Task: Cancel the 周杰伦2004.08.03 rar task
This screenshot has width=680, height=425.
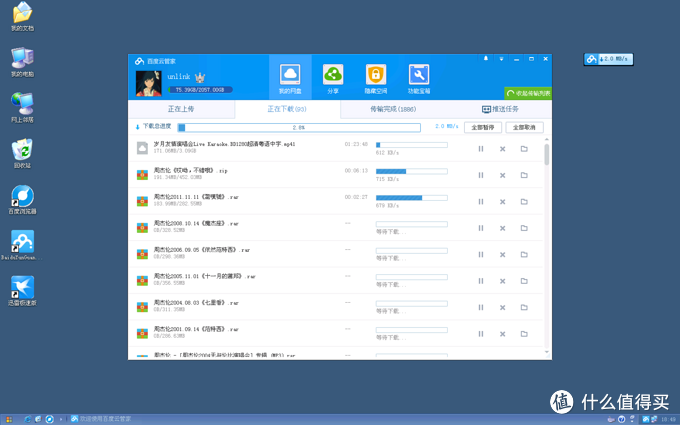Action: pos(502,307)
